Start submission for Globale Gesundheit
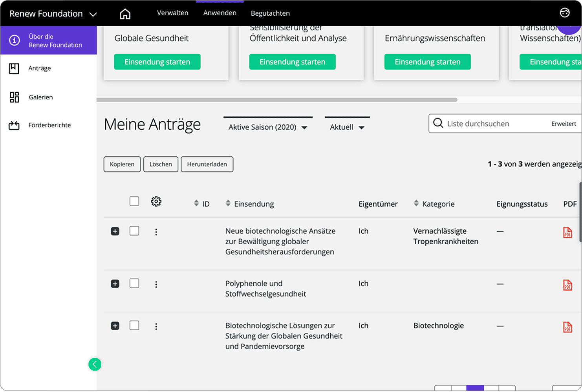582x392 pixels. click(157, 62)
